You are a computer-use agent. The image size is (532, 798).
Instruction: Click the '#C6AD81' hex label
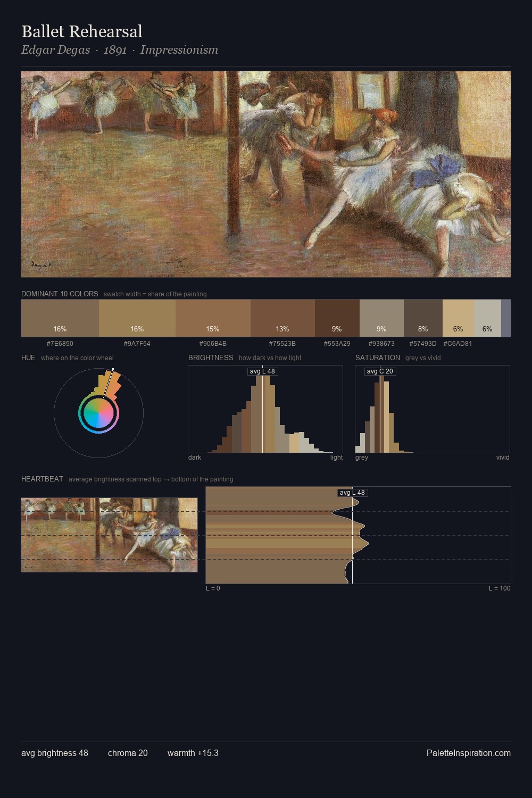point(458,344)
